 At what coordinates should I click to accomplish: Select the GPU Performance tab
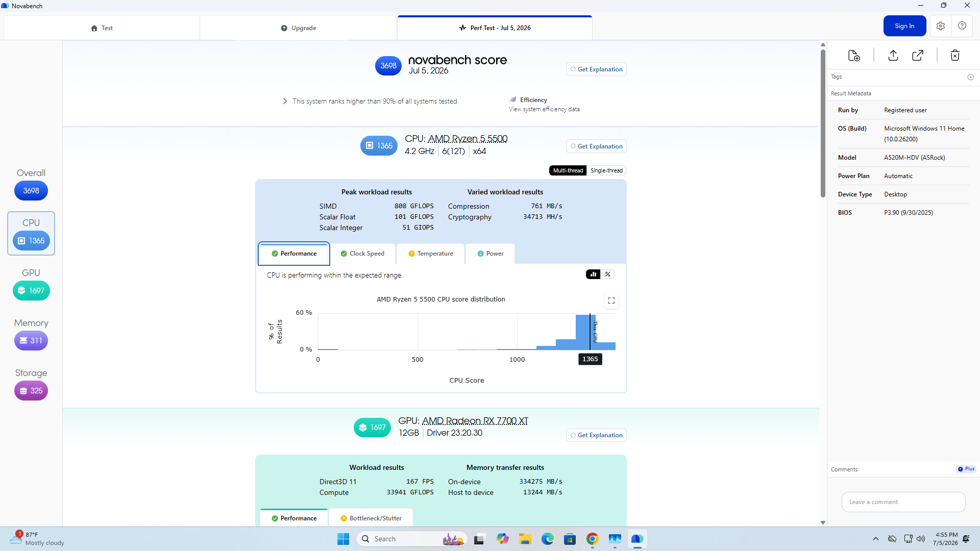click(x=294, y=518)
